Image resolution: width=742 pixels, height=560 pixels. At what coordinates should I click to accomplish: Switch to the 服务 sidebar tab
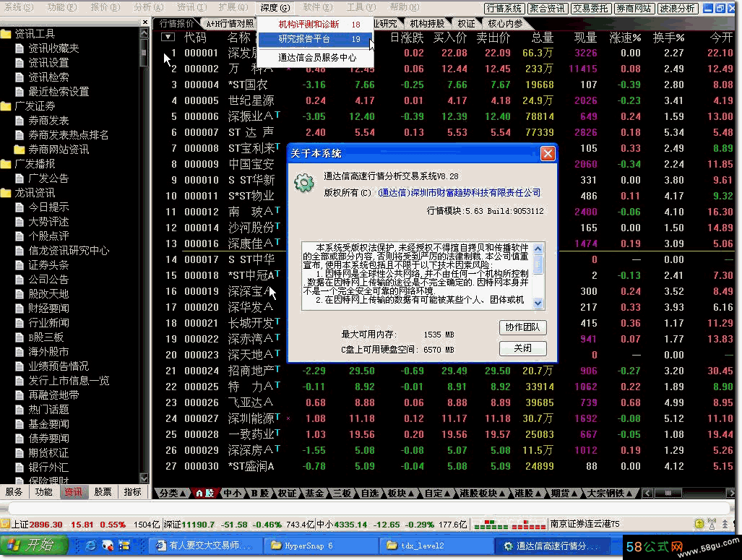point(14,492)
